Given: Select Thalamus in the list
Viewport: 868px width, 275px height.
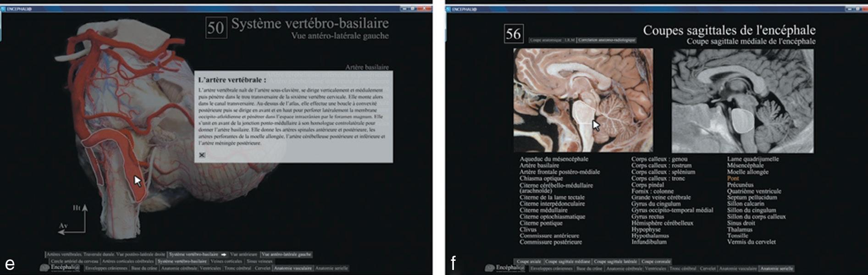Looking at the screenshot, I should pos(740,229).
